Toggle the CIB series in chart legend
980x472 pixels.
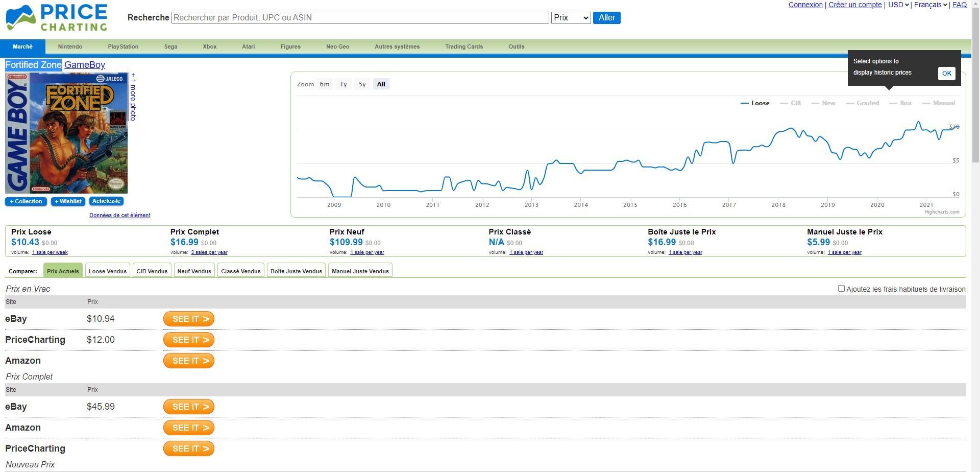tap(795, 103)
